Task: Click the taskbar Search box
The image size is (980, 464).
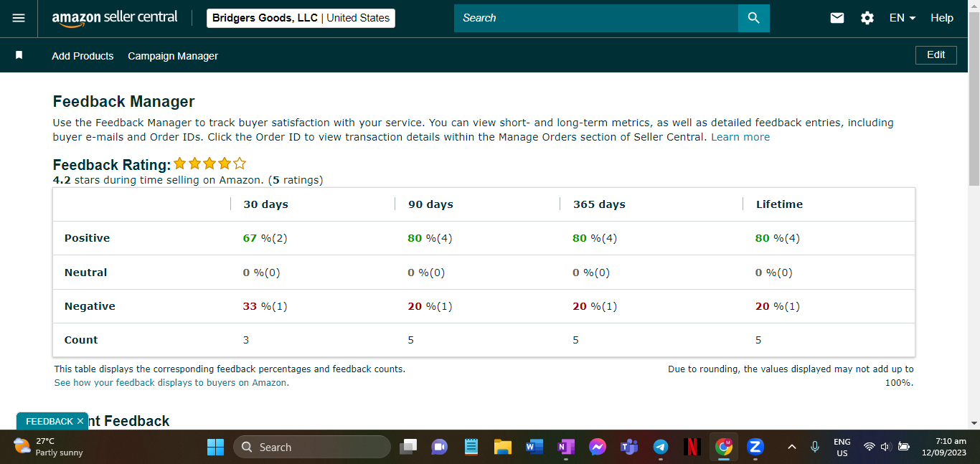Action: point(312,447)
